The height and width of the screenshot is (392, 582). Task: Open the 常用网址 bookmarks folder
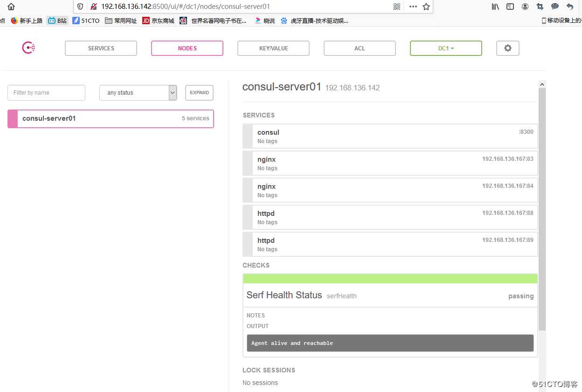(x=121, y=21)
